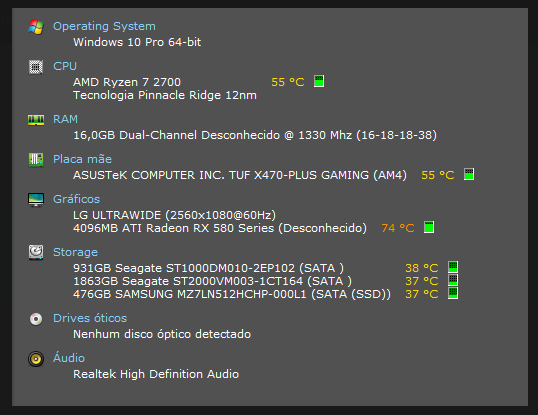538x415 pixels.
Task: Click the Storage hard drive icon
Action: pyautogui.click(x=36, y=252)
